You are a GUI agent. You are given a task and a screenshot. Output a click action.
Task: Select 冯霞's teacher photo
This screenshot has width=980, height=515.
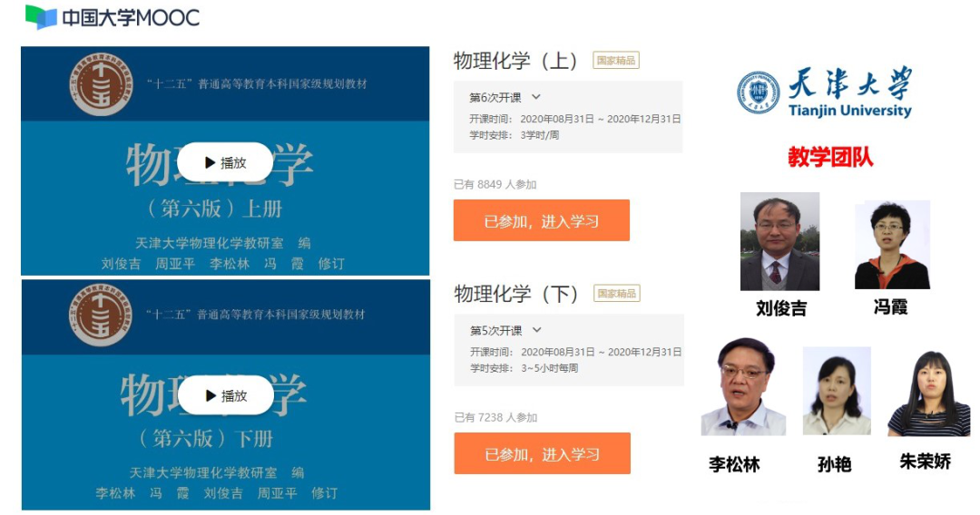coord(892,245)
